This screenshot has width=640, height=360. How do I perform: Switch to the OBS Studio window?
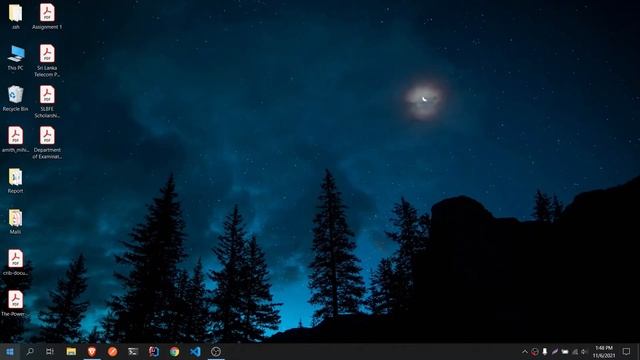pyautogui.click(x=216, y=351)
